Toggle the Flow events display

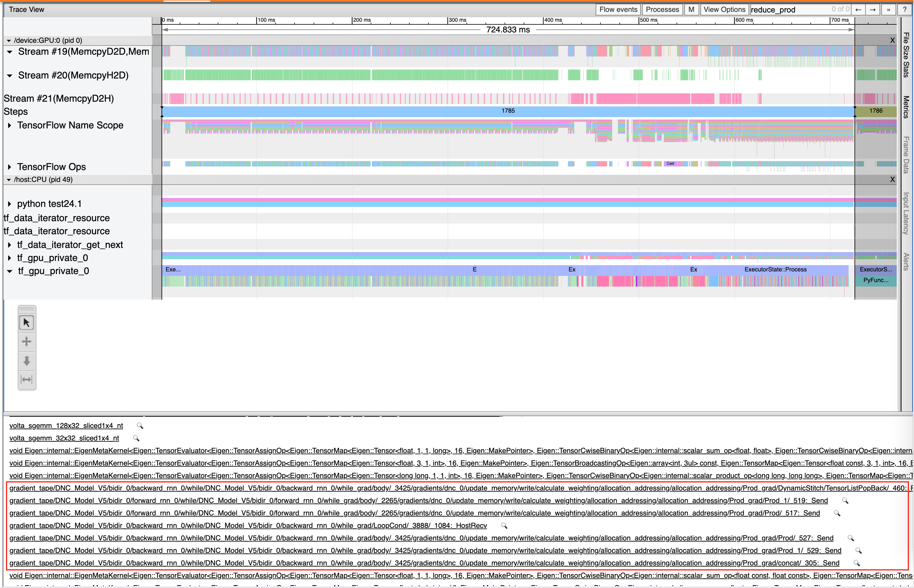[617, 9]
